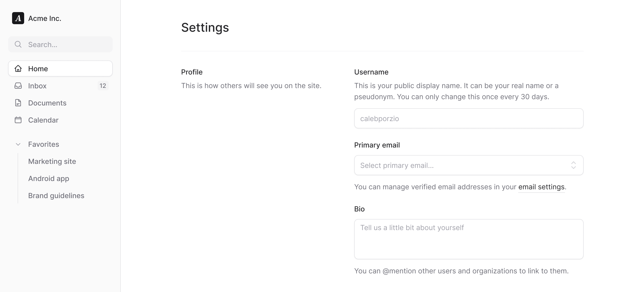Follow the email settings link
Image resolution: width=644 pixels, height=292 pixels.
pyautogui.click(x=541, y=187)
